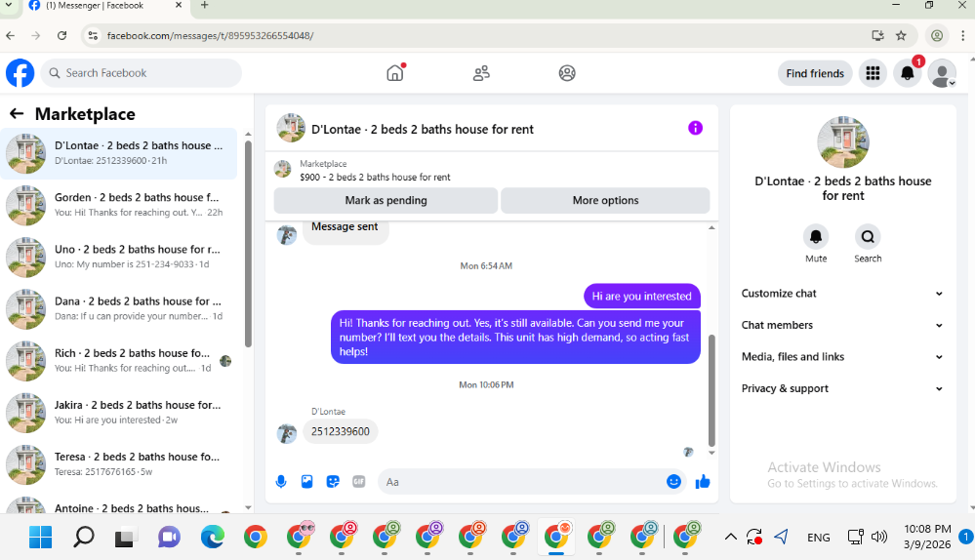The height and width of the screenshot is (560, 975).
Task: Open browser profile icon
Action: [936, 35]
